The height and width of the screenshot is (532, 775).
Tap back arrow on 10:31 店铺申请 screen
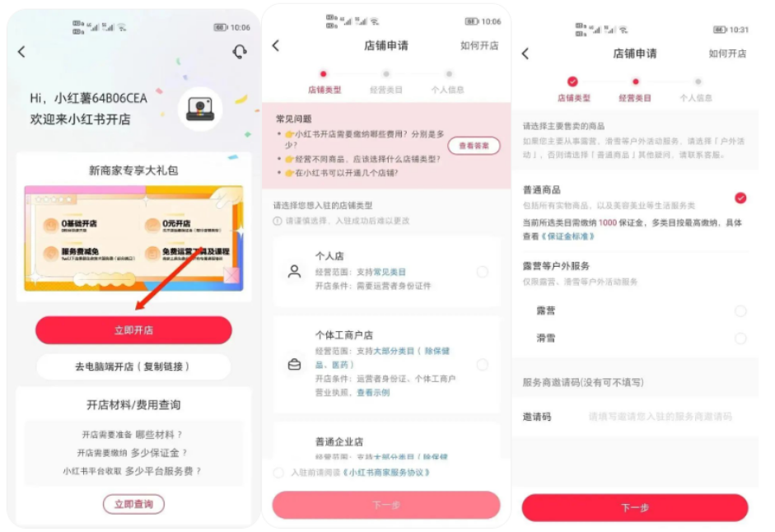pyautogui.click(x=525, y=54)
